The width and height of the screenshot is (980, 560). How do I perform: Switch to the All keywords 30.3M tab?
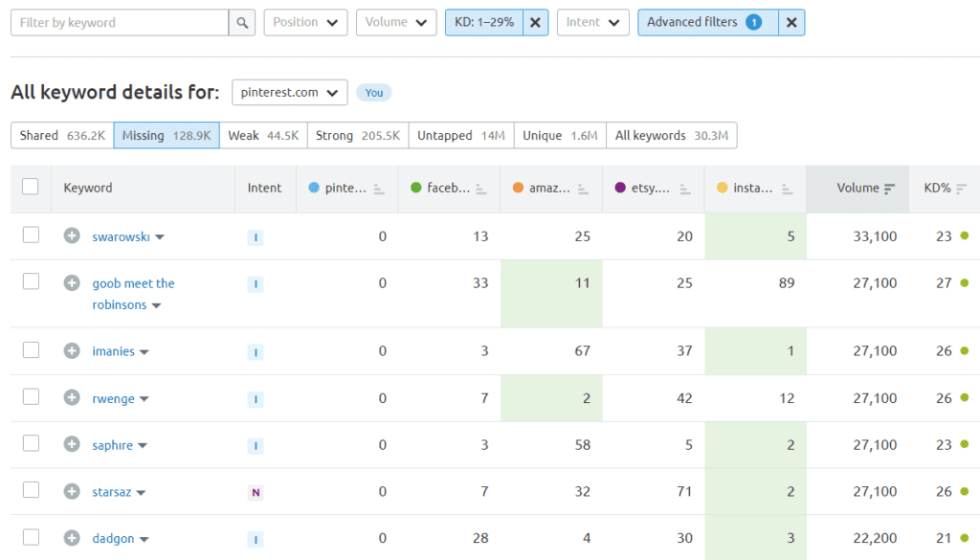672,136
